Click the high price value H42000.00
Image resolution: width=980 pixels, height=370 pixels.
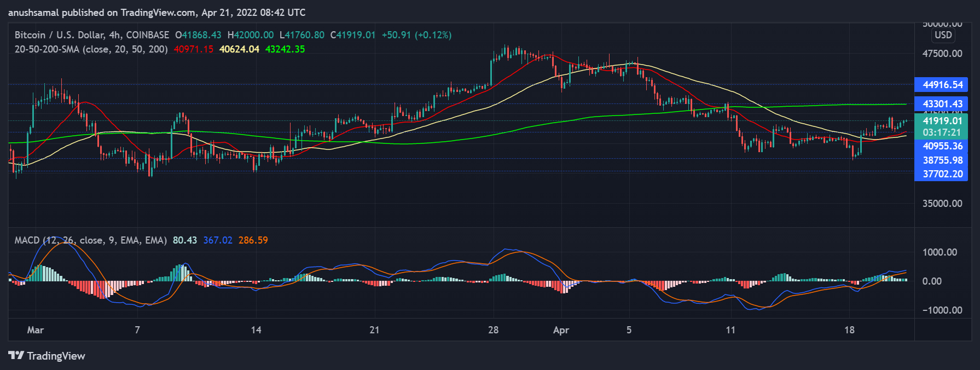(x=251, y=35)
